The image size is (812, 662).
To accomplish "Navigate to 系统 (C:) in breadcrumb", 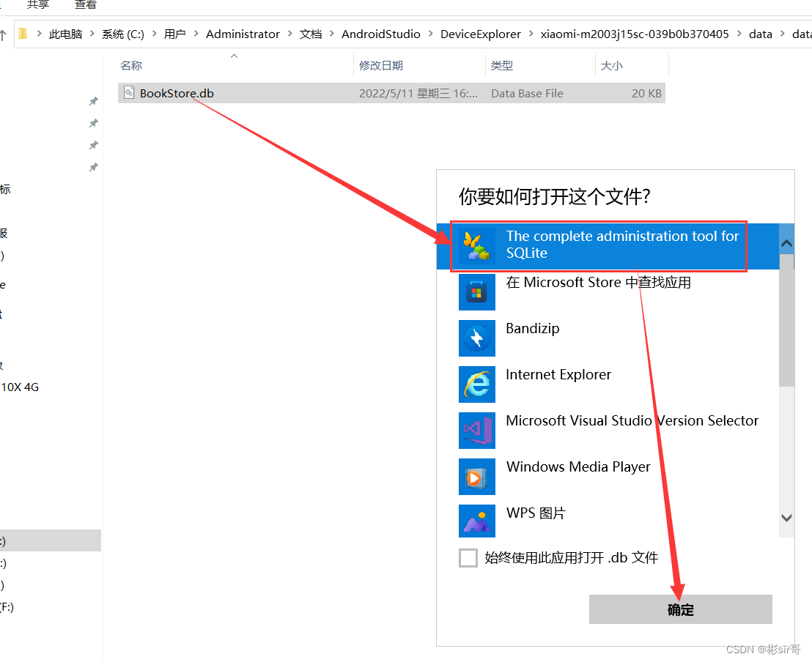I will pyautogui.click(x=122, y=34).
